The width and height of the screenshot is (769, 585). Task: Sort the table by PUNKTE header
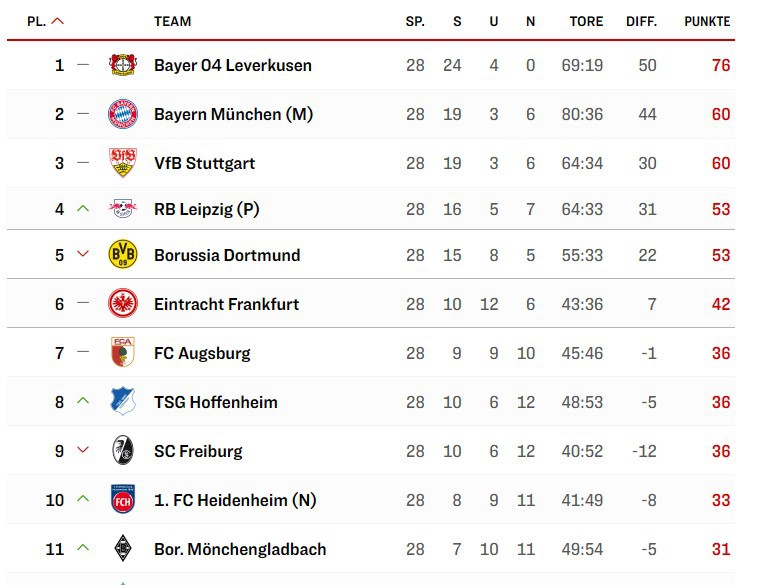click(x=707, y=21)
